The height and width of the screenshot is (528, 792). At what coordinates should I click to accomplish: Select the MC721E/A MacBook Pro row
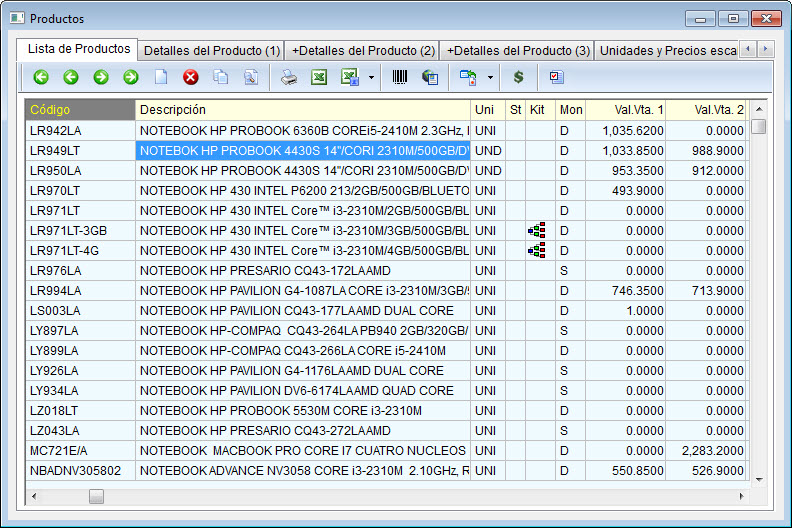[x=302, y=450]
